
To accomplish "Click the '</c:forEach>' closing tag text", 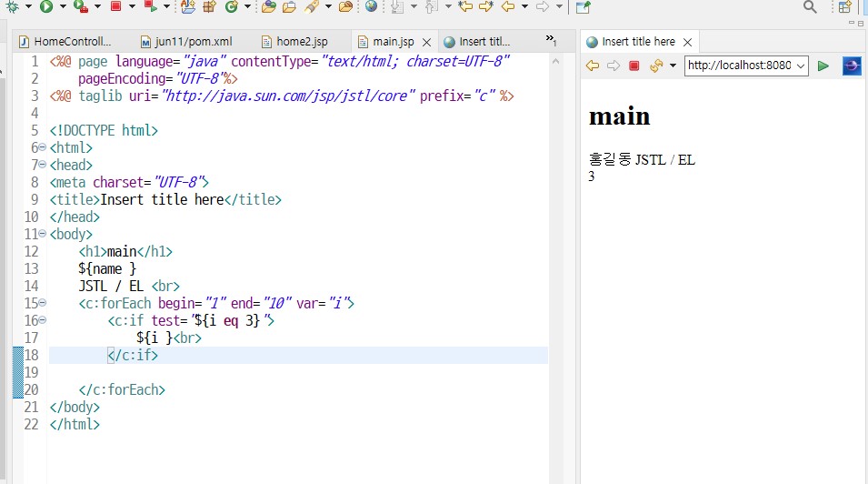I will (x=122, y=389).
